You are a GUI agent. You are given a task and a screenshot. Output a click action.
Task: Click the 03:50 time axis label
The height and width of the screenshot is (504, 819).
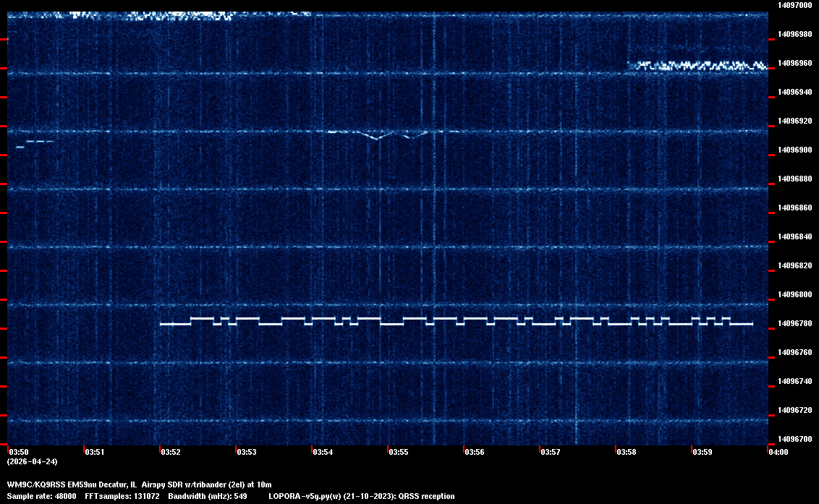(x=19, y=452)
